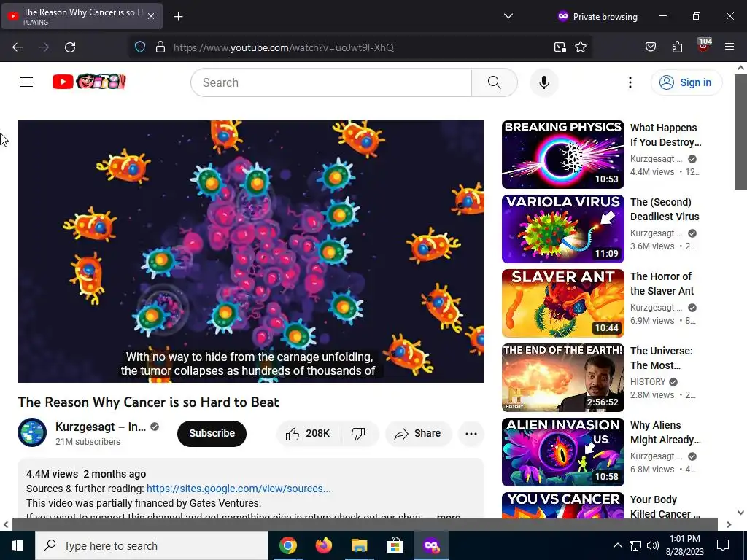
Task: Open 'The (Second) Deadliest Virus' title
Action: (665, 209)
